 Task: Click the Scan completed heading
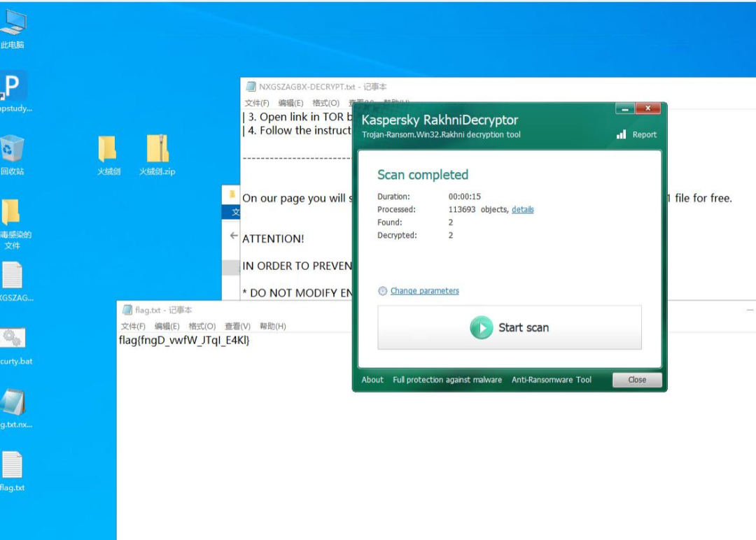click(x=423, y=175)
